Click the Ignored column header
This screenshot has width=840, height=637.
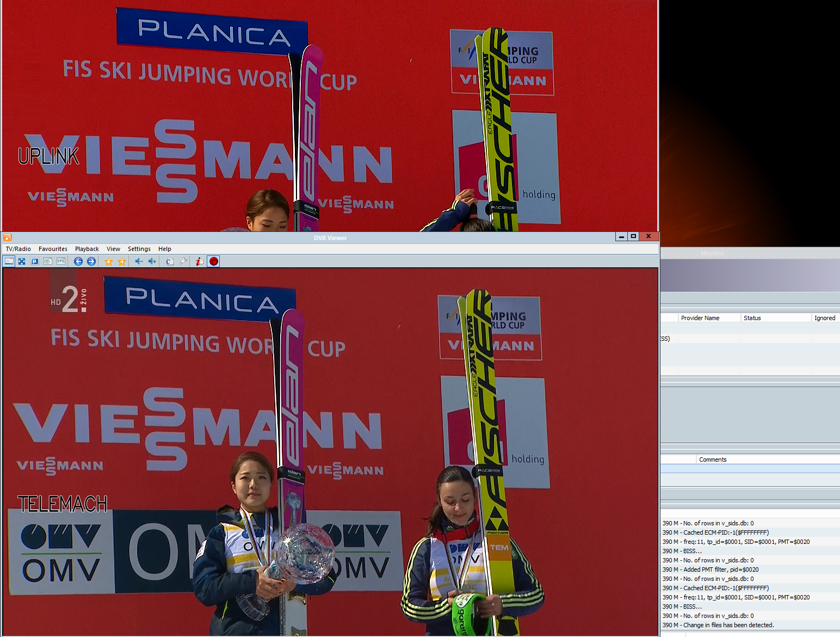click(825, 318)
